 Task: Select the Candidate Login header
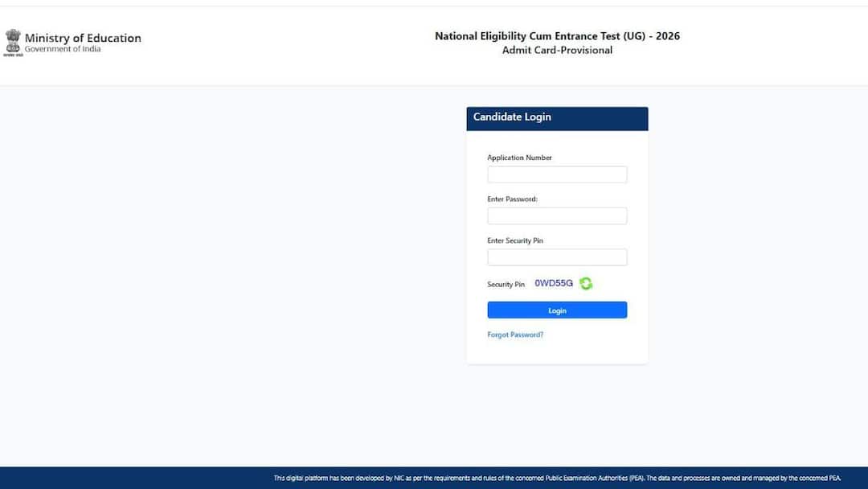512,117
